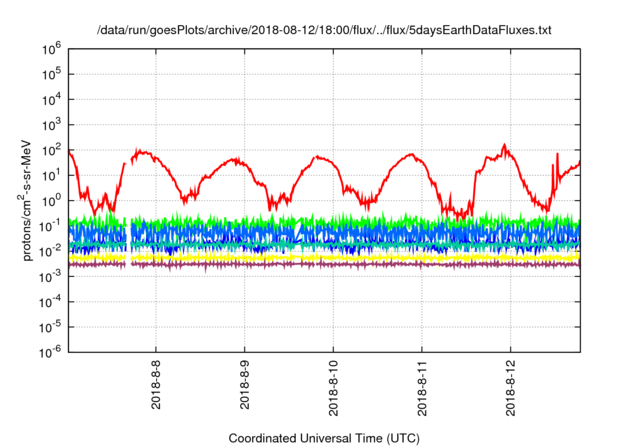The image size is (640, 448).
Task: Click the 10^0 y-axis tick label
Action: coord(51,202)
